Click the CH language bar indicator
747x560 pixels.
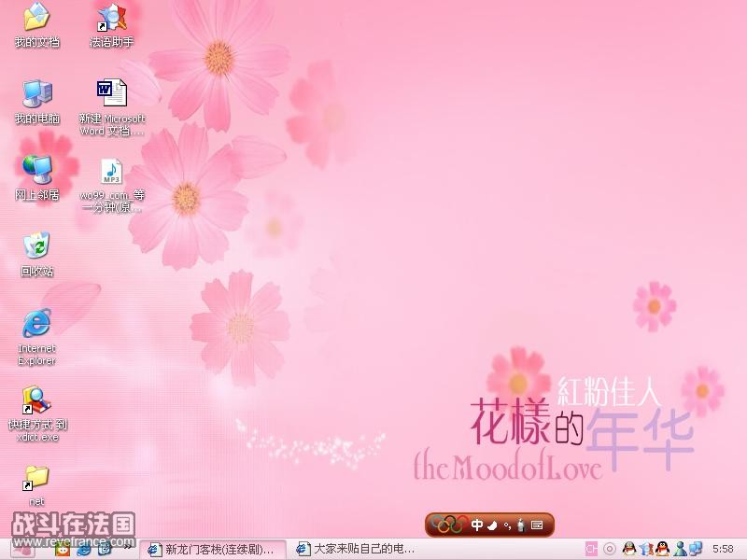pos(591,549)
